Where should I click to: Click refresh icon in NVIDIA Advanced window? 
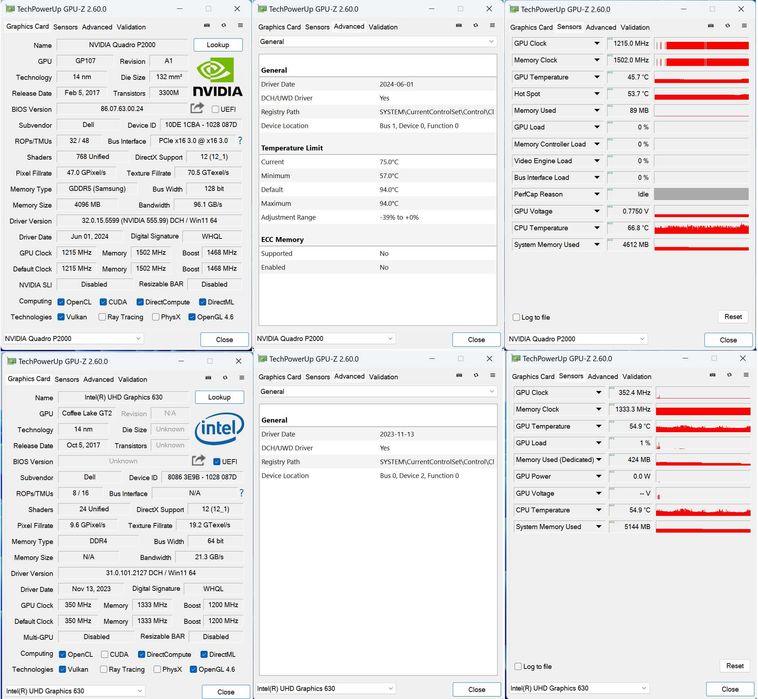[476, 25]
